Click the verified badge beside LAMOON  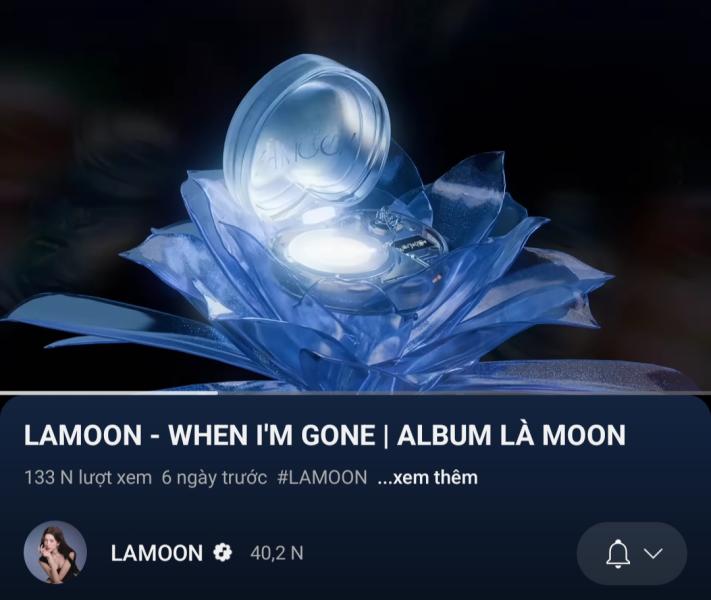(x=223, y=553)
